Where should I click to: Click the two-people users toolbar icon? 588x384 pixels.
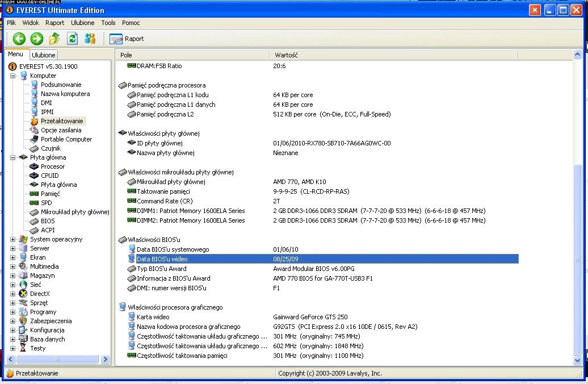[x=90, y=38]
